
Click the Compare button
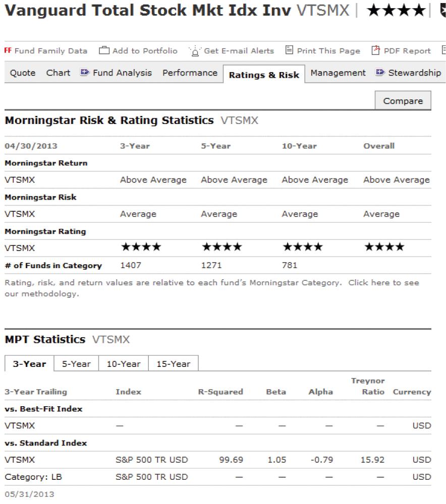pos(403,101)
